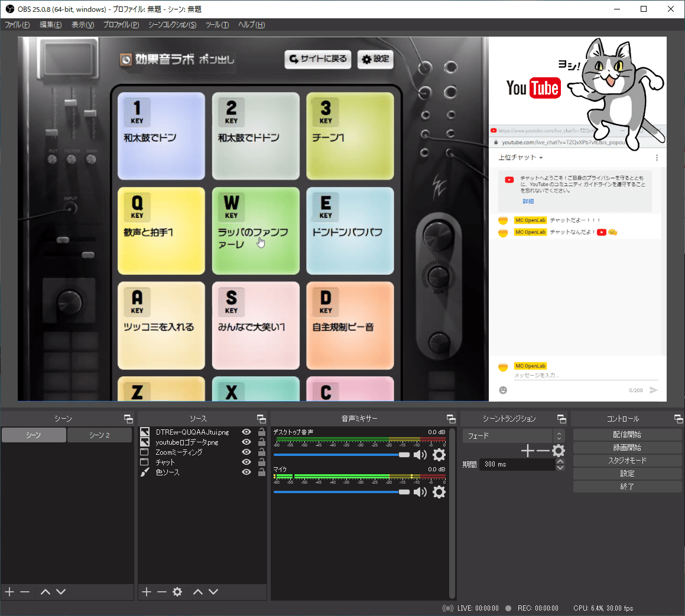Adjust デスクトップ音声 volume slider
Screen dimensions: 685x616
[x=342, y=455]
